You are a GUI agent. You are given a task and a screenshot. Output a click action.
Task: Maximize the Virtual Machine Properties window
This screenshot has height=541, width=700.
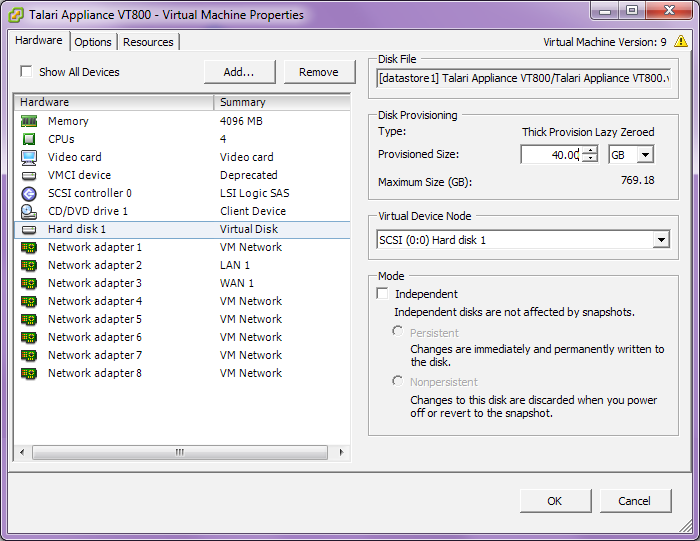[632, 11]
